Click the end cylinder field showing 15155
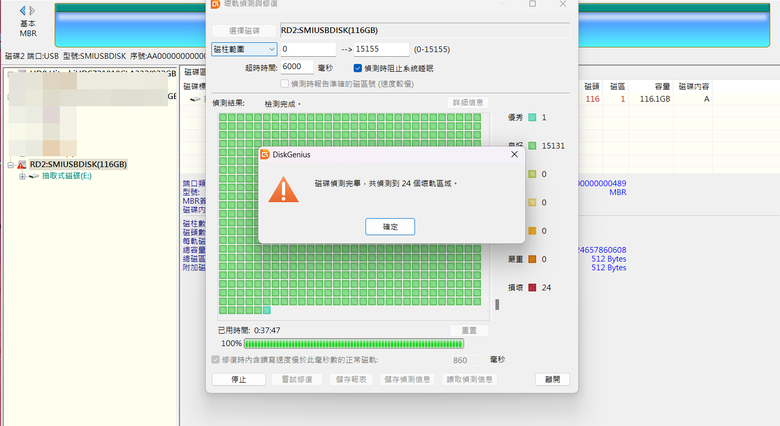 (382, 49)
